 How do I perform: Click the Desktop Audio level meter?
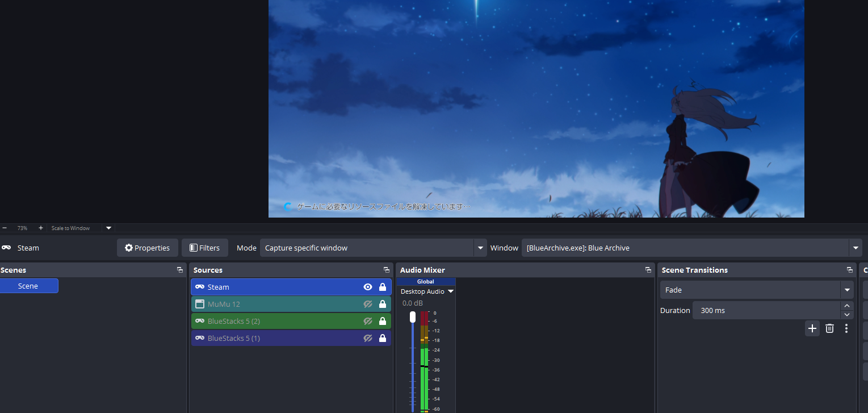(x=425, y=362)
